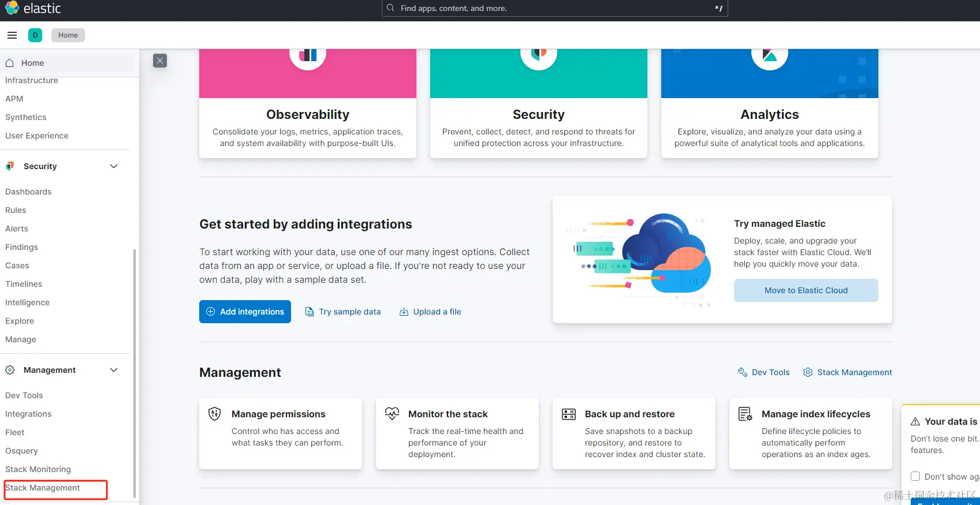
Task: Open the Back up and restore card
Action: click(x=634, y=433)
